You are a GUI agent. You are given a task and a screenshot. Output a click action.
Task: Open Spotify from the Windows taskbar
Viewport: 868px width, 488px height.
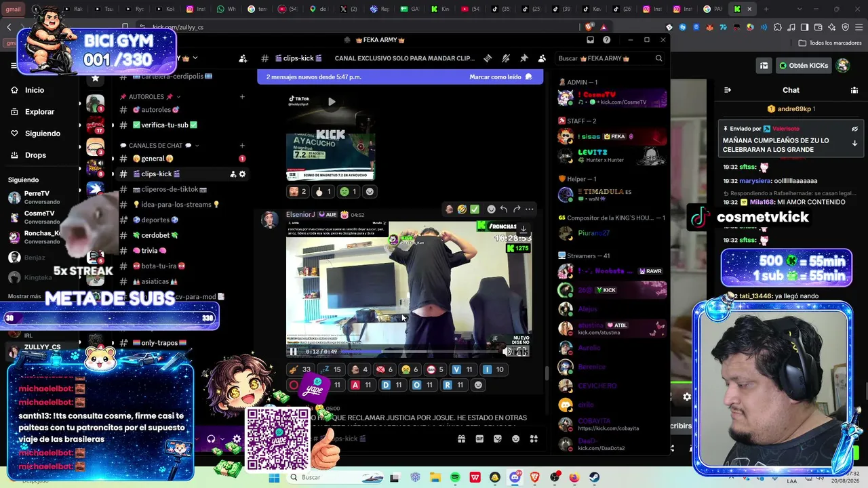click(455, 478)
